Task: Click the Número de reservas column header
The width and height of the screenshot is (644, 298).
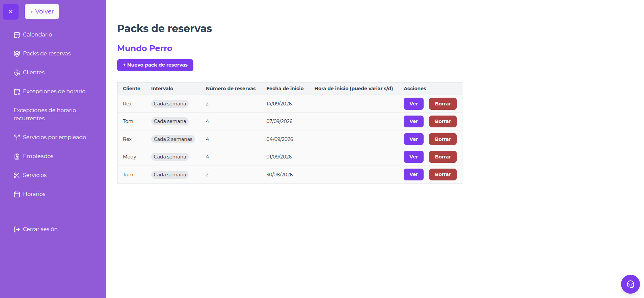Action: (231, 89)
